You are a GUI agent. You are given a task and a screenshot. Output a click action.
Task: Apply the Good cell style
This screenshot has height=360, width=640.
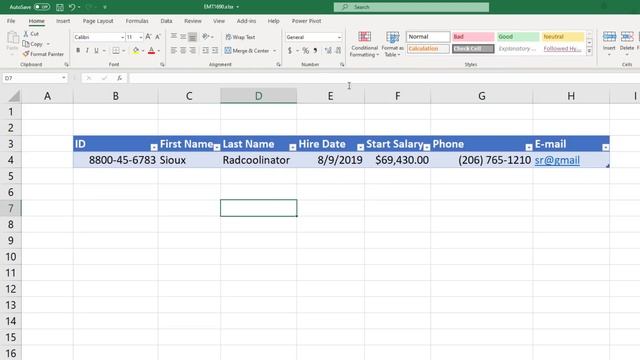tap(518, 37)
